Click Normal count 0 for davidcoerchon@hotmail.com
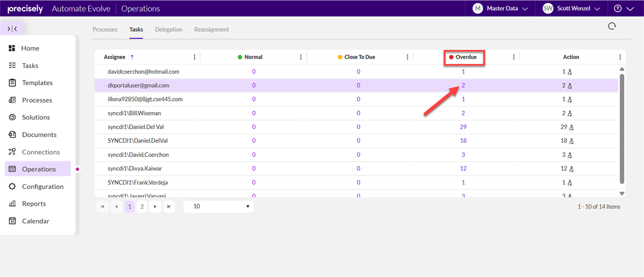Viewport: 644px width, 277px height. pyautogui.click(x=254, y=71)
